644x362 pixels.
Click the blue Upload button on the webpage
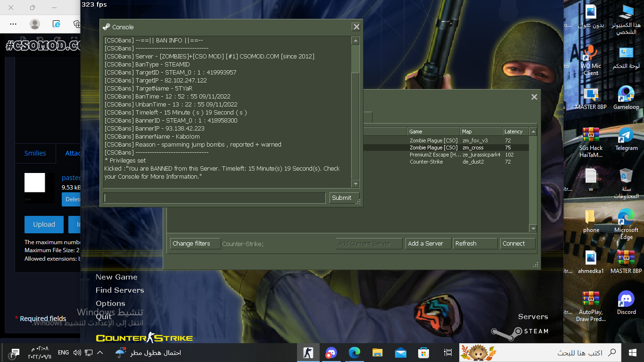(x=44, y=224)
